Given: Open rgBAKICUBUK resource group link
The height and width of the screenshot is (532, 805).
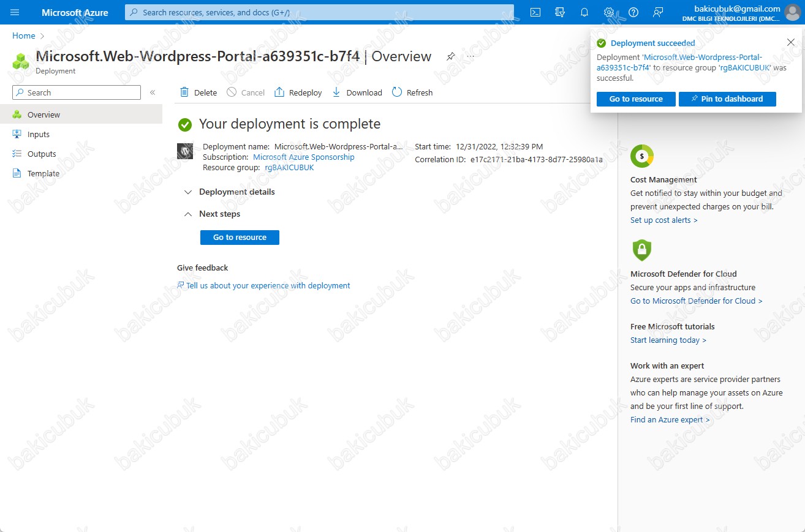Looking at the screenshot, I should pos(289,168).
